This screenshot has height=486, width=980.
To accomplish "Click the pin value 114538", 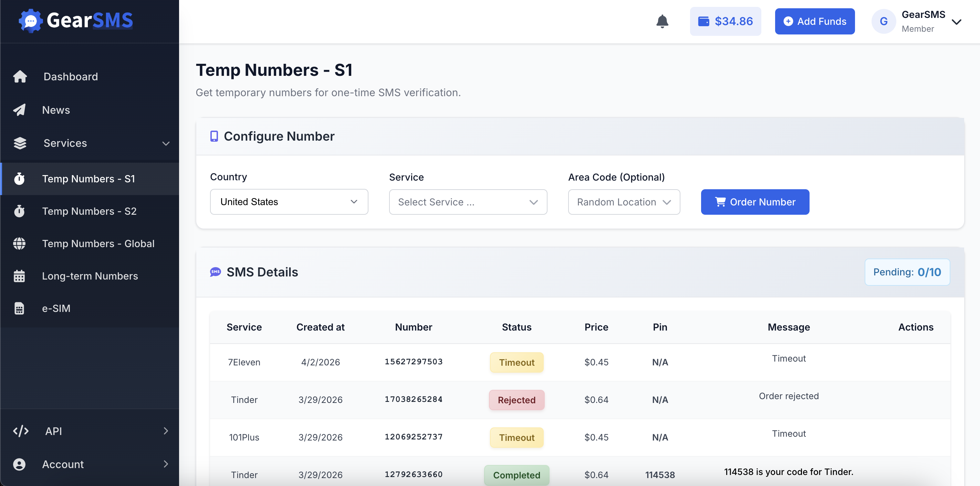I will coord(660,475).
